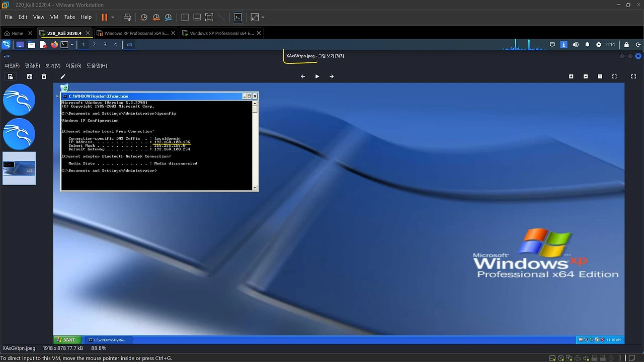Select the Windows XP desktop thumbnail

[19, 168]
